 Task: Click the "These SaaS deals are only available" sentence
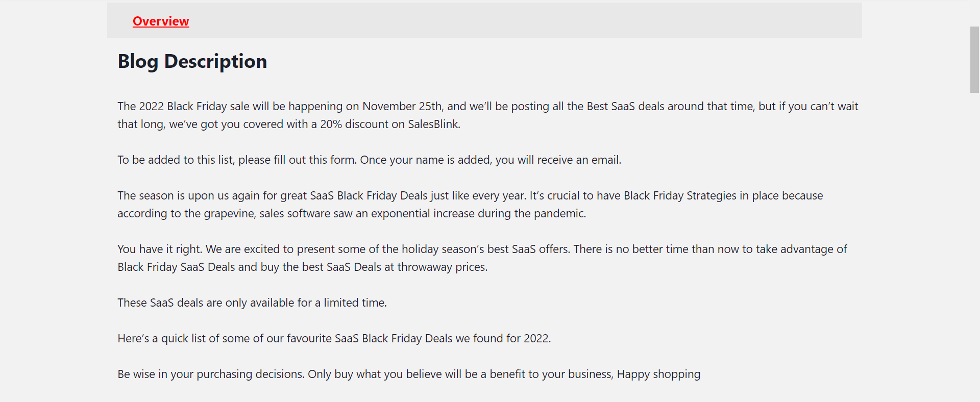point(252,303)
